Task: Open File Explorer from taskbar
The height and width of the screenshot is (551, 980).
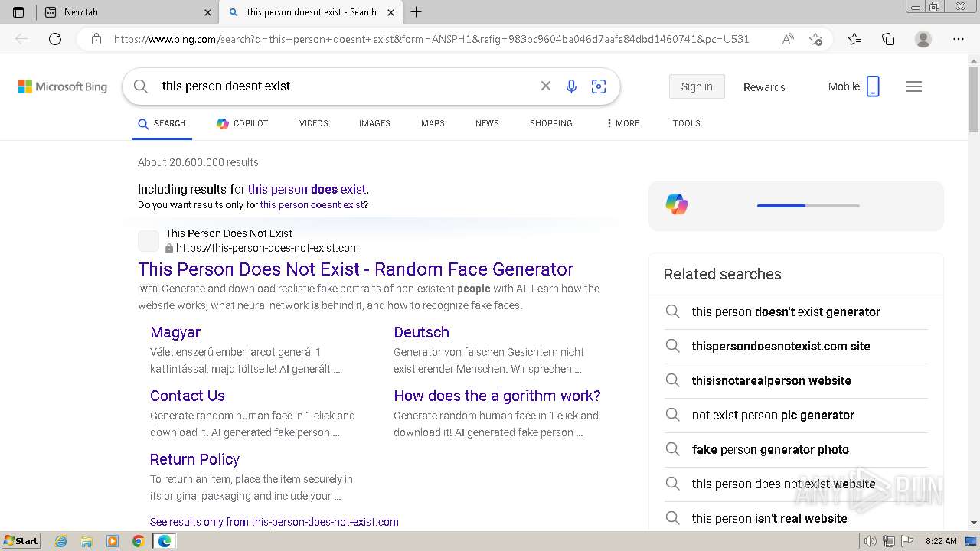Action: pos(87,541)
